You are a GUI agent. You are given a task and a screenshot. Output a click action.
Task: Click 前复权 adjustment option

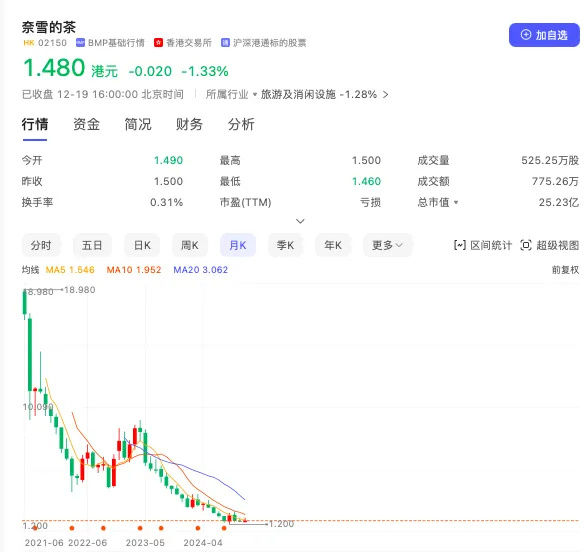[565, 270]
